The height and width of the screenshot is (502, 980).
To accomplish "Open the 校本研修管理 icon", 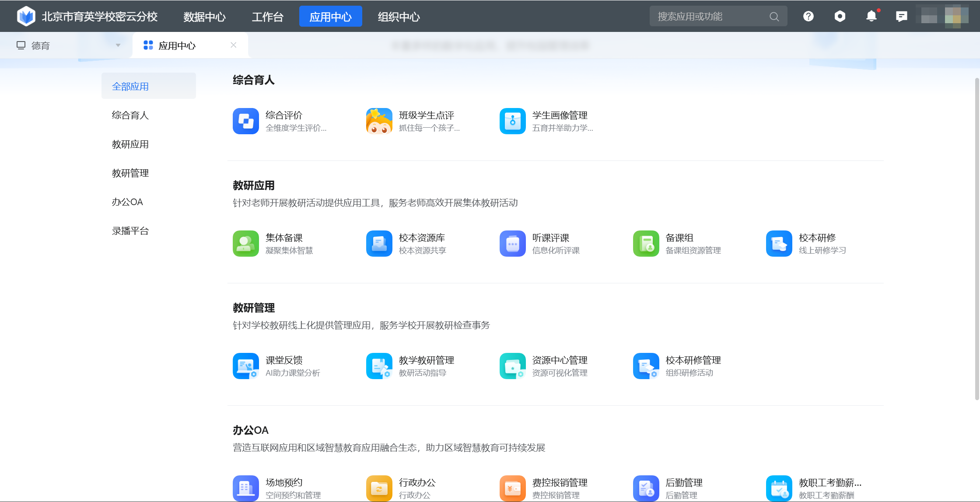I will click(x=646, y=366).
